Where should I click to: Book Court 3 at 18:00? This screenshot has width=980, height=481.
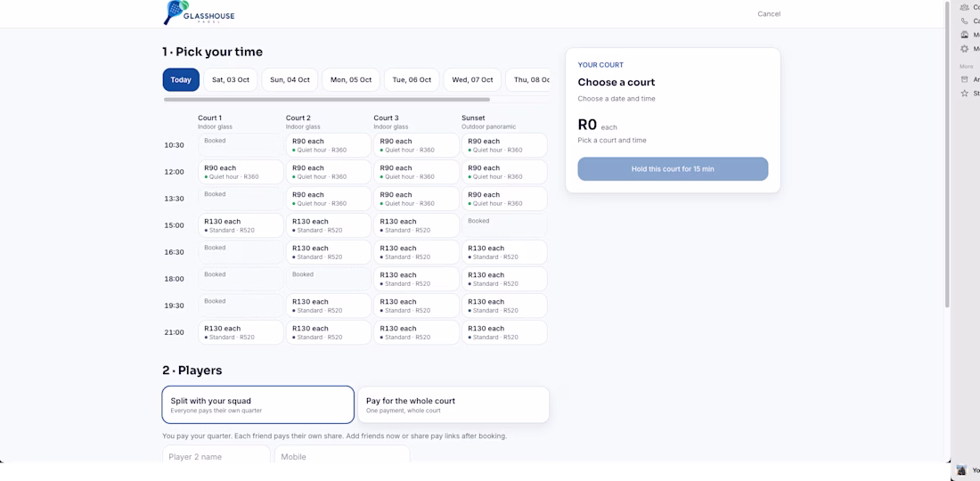(x=416, y=279)
